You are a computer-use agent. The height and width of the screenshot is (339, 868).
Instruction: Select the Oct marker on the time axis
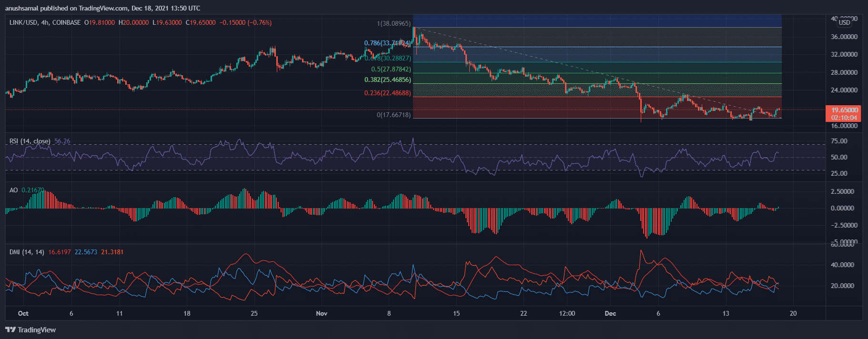23,313
